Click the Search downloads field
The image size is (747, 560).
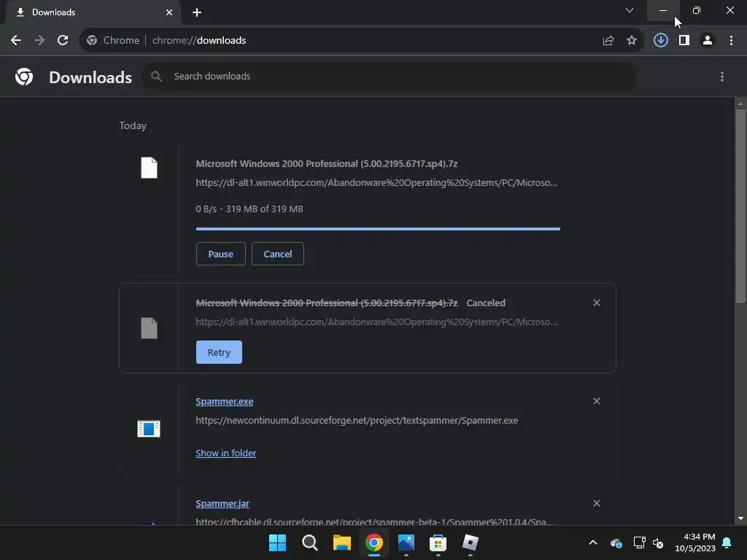pos(390,76)
